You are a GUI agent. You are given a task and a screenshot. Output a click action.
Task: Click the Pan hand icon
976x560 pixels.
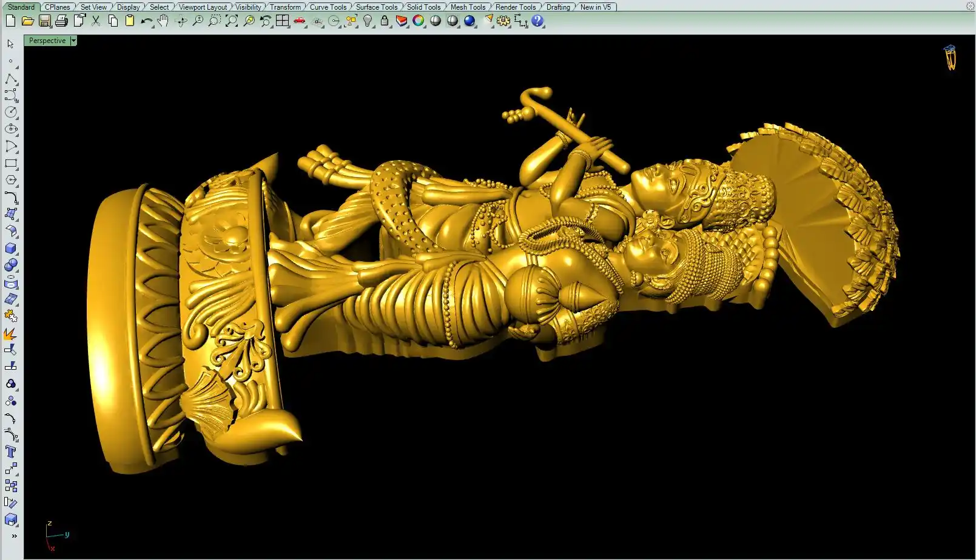click(163, 21)
